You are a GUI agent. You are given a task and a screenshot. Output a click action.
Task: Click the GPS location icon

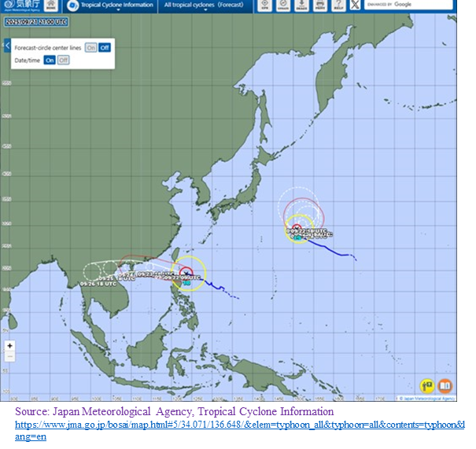click(264, 6)
